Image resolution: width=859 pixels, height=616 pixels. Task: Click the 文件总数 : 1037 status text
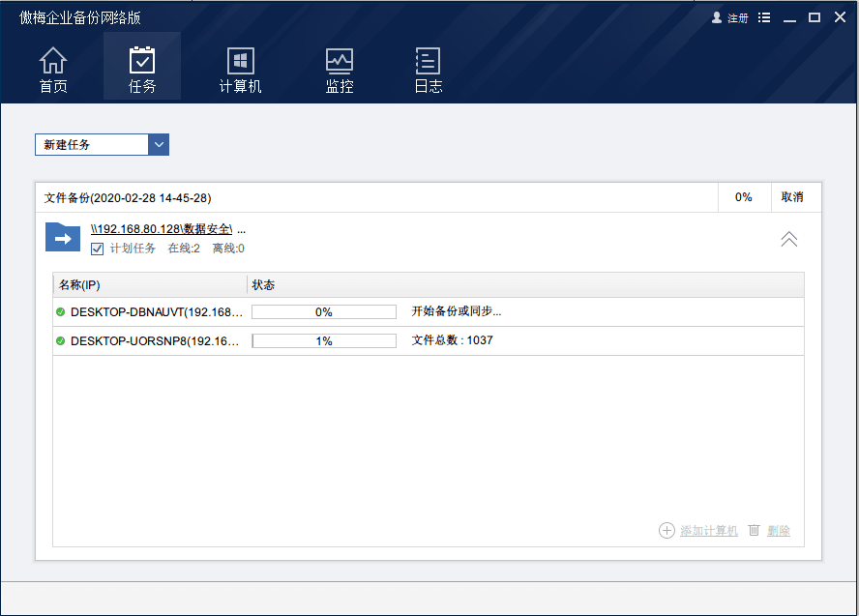[452, 340]
